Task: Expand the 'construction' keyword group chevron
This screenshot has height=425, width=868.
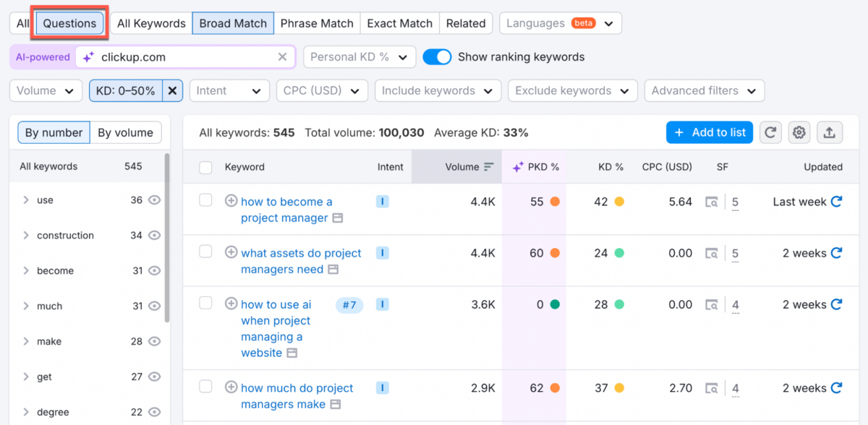Action: tap(26, 236)
